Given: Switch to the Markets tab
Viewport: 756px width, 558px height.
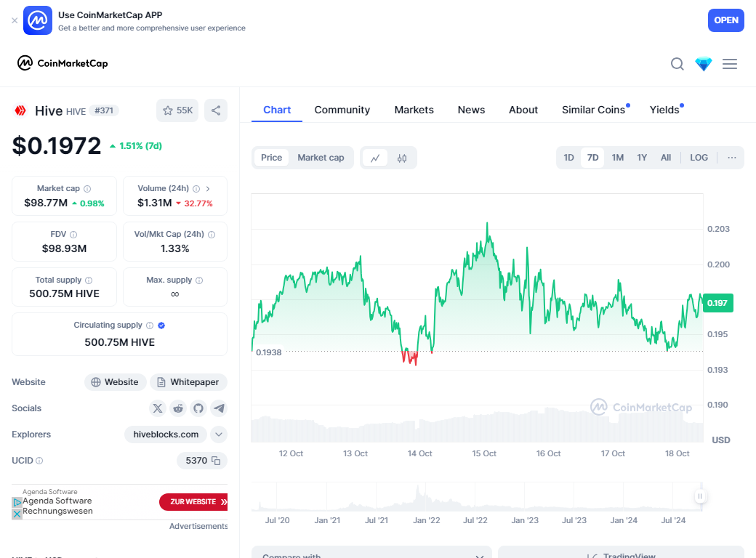Looking at the screenshot, I should click(x=414, y=110).
